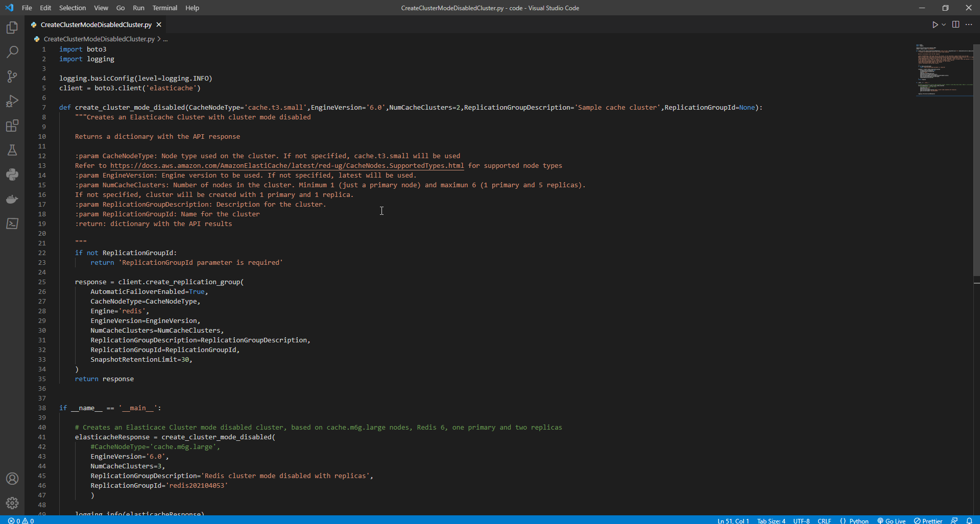
Task: Open the Python extension sidebar
Action: click(x=12, y=174)
